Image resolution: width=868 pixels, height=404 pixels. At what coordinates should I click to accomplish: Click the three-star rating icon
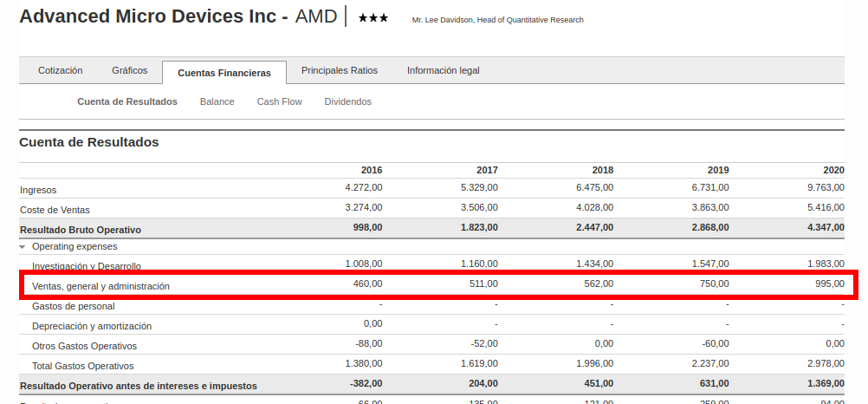point(372,18)
